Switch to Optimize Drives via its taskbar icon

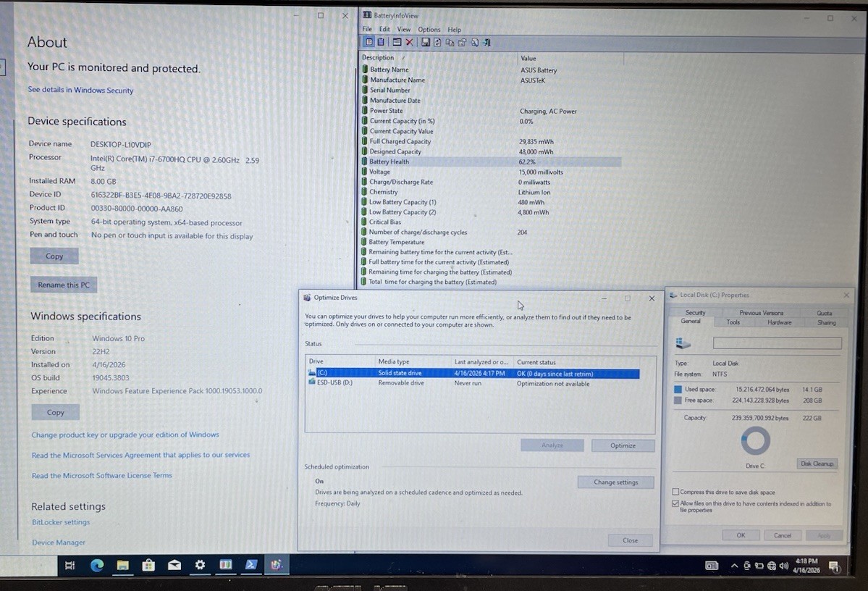277,565
